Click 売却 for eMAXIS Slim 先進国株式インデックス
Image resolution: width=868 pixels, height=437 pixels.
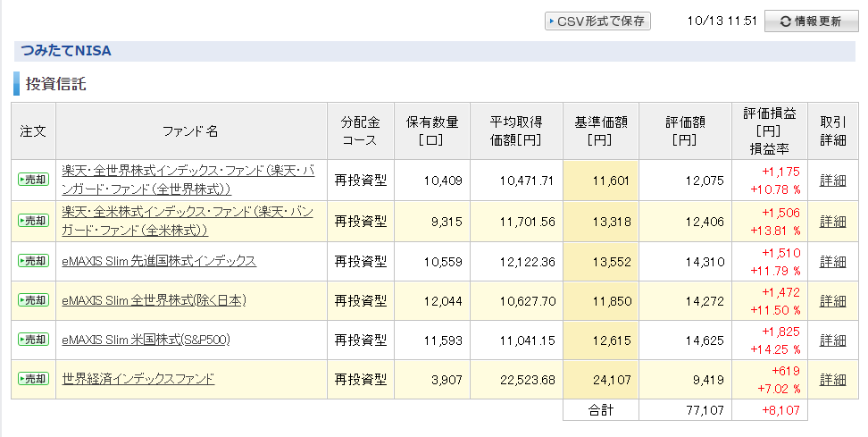[x=33, y=260]
